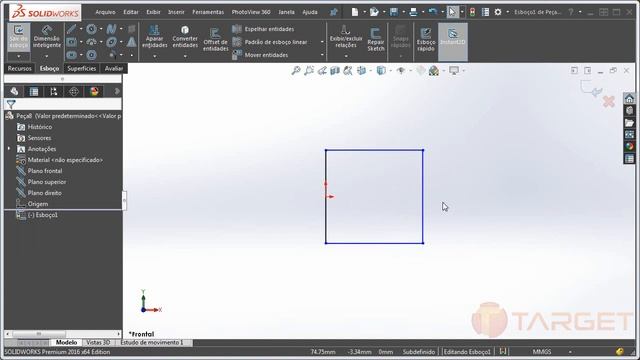Screen dimensions: 640x360
Task: Toggle the Hide/Show Items eye icon
Action: click(x=401, y=71)
